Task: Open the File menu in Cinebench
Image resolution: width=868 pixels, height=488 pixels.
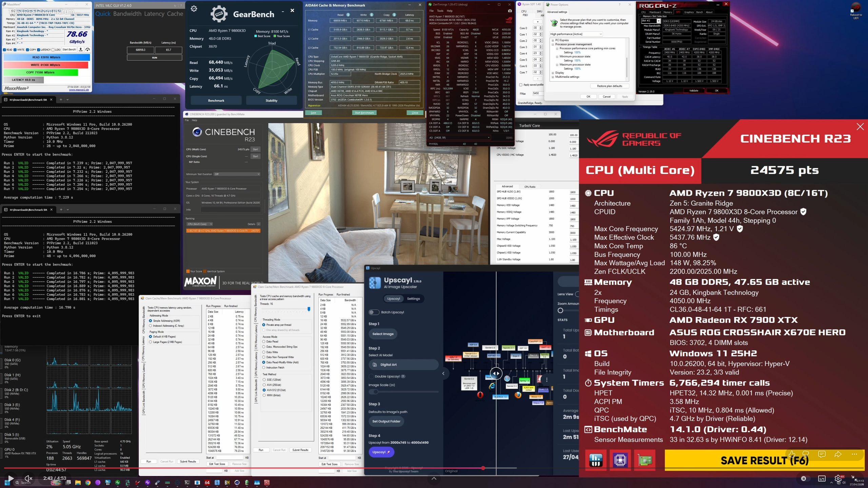Action: [x=187, y=120]
